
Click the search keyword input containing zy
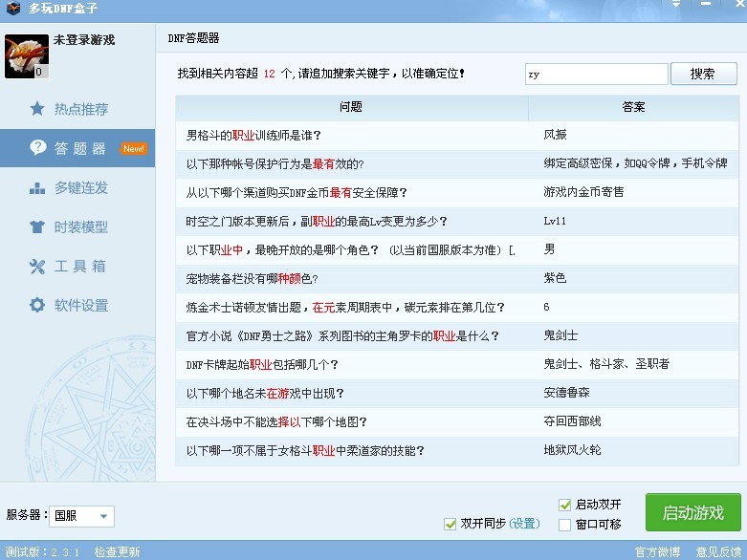coord(597,75)
